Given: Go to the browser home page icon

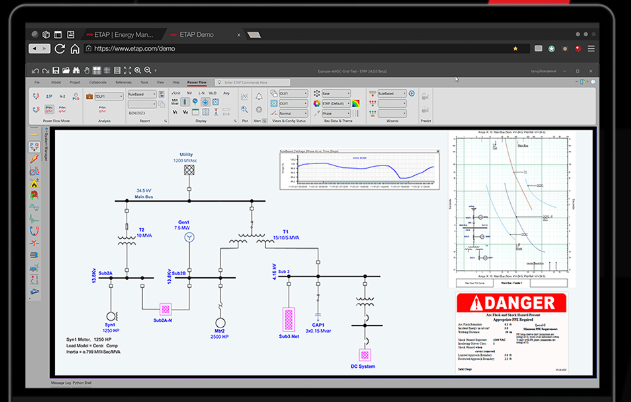Looking at the screenshot, I should [75, 48].
